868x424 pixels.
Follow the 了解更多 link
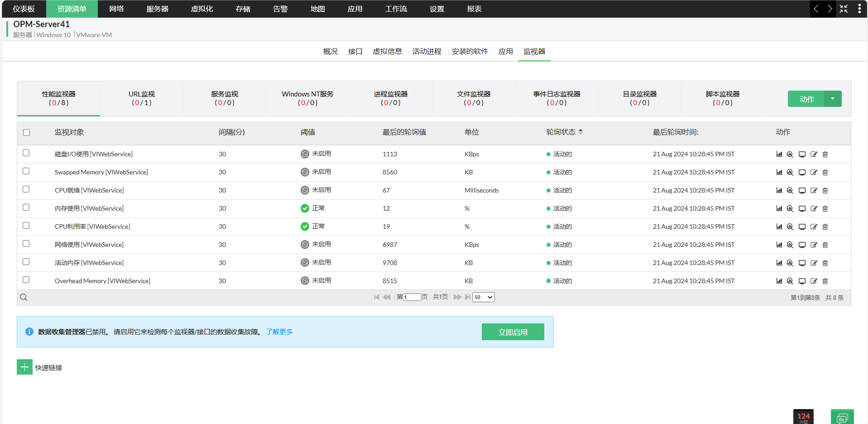click(279, 332)
